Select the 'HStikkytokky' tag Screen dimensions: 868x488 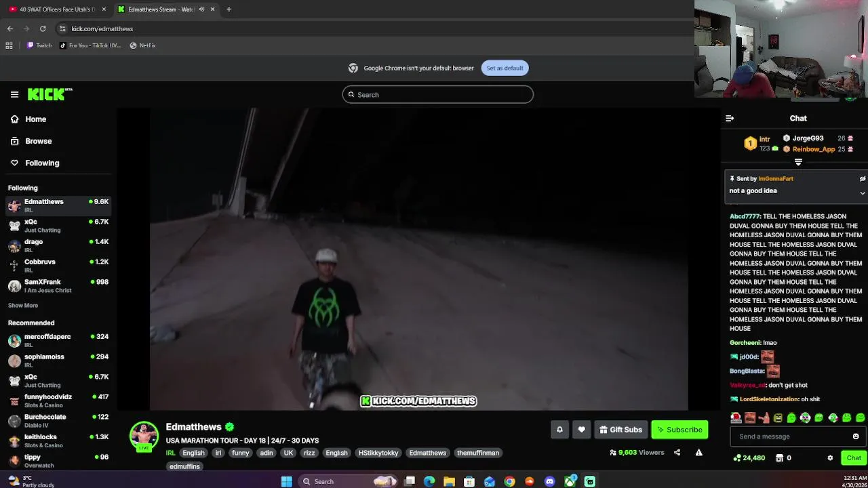pos(378,453)
